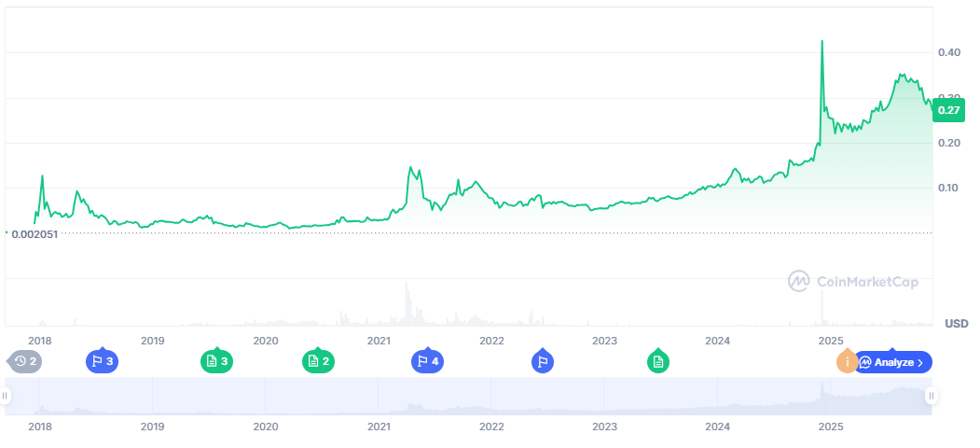Click the Analyze button
The width and height of the screenshot is (980, 448).
(x=893, y=362)
